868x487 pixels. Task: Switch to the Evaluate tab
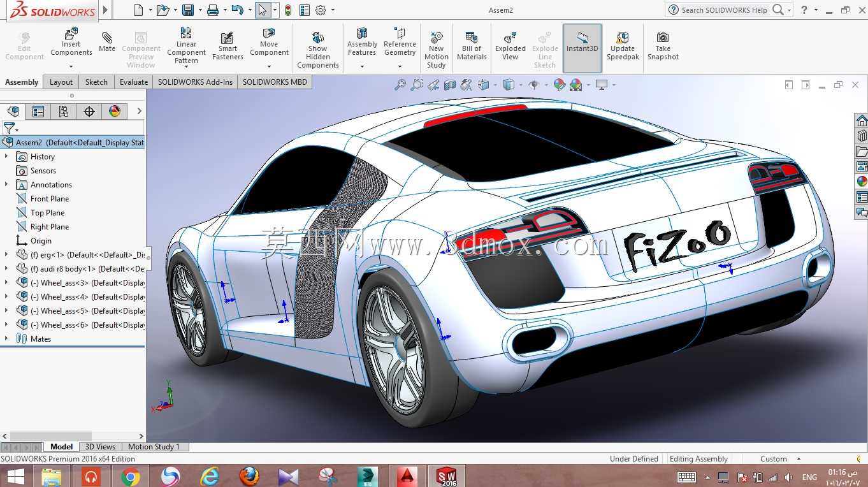(x=134, y=82)
